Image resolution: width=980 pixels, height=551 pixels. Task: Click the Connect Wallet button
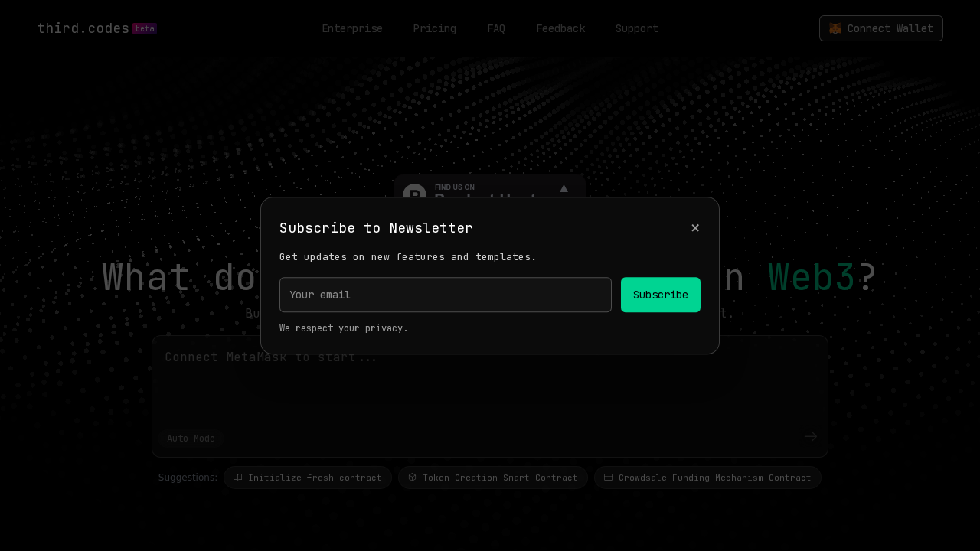880,28
